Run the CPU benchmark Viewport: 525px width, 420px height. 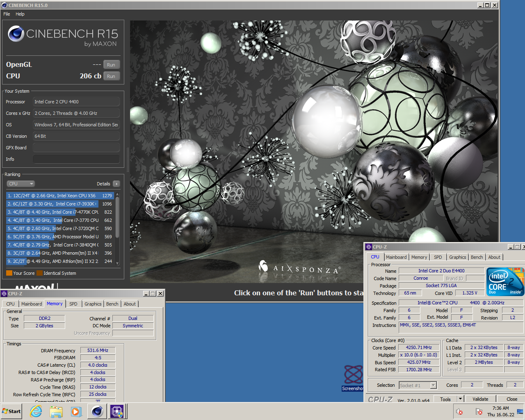(111, 76)
